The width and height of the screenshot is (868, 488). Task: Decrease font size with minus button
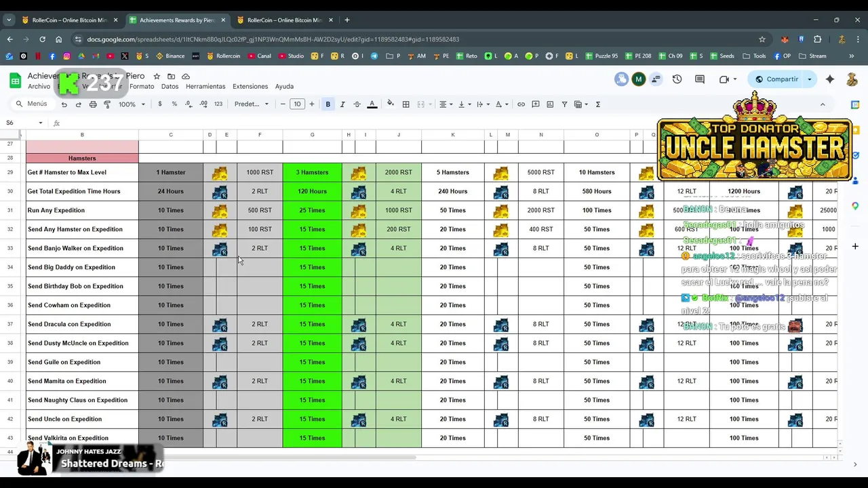(x=283, y=104)
